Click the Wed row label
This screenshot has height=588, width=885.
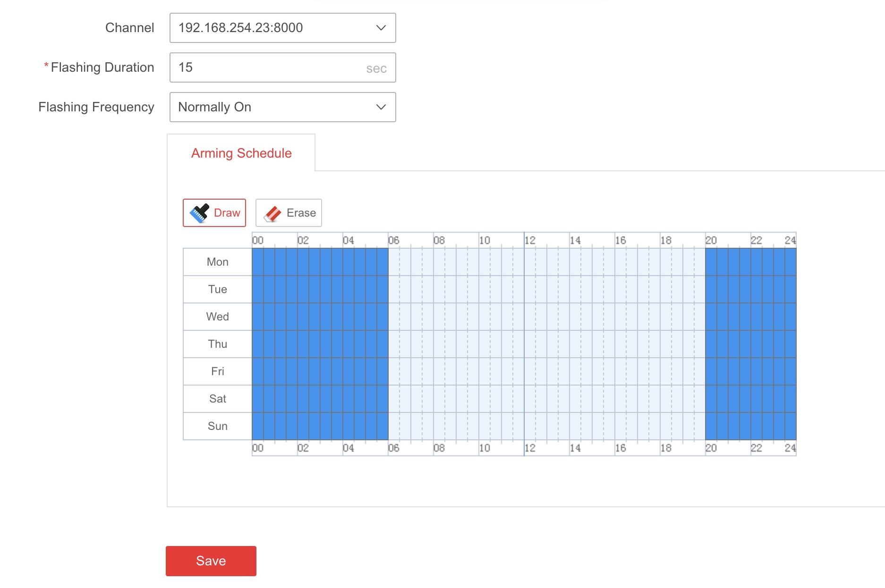coord(217,317)
